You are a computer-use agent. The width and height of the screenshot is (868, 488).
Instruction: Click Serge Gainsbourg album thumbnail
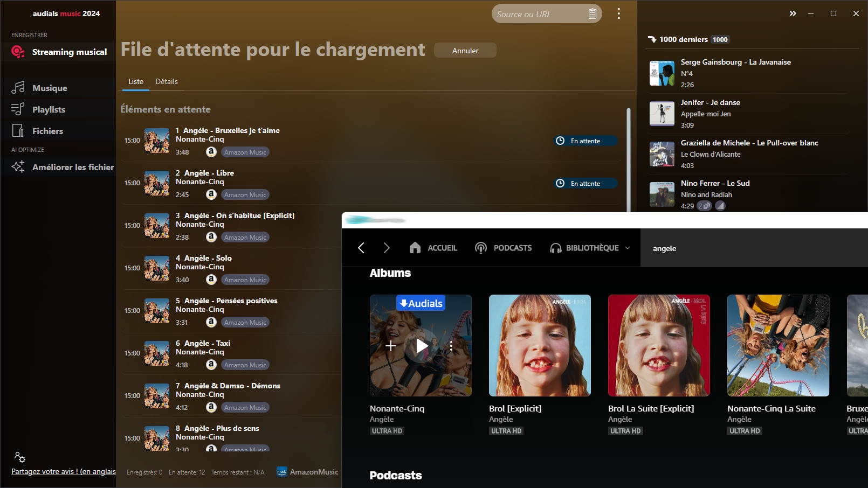coord(662,73)
